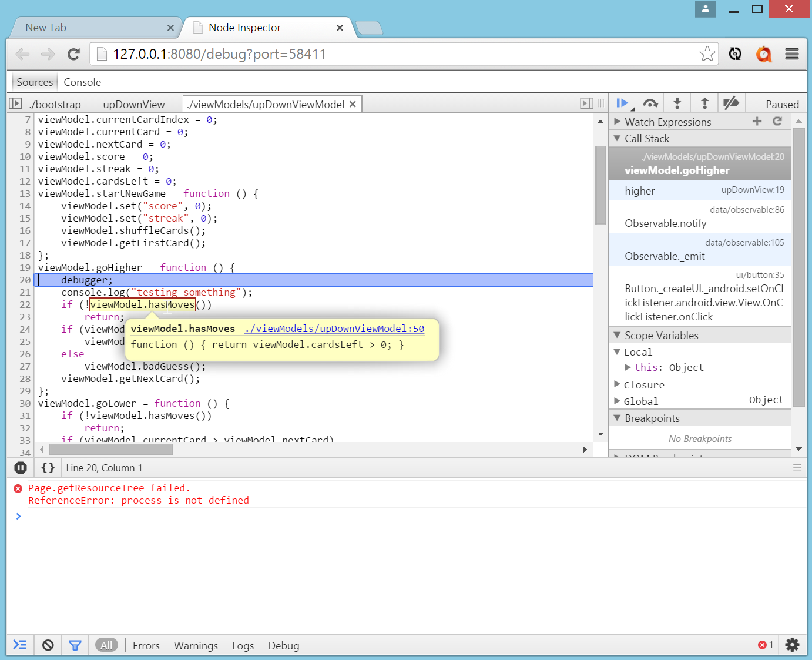Open DevTools settings gear
812x660 pixels.
tap(792, 645)
